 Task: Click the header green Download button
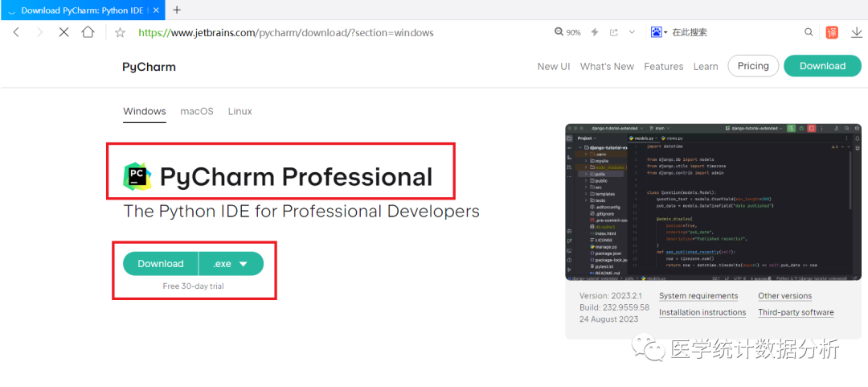(822, 66)
